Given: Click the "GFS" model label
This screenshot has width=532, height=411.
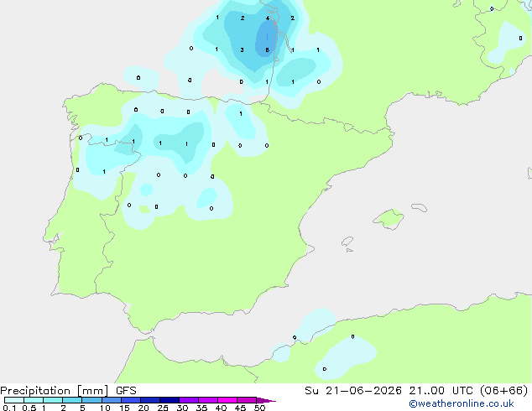Looking at the screenshot, I should click(126, 391).
